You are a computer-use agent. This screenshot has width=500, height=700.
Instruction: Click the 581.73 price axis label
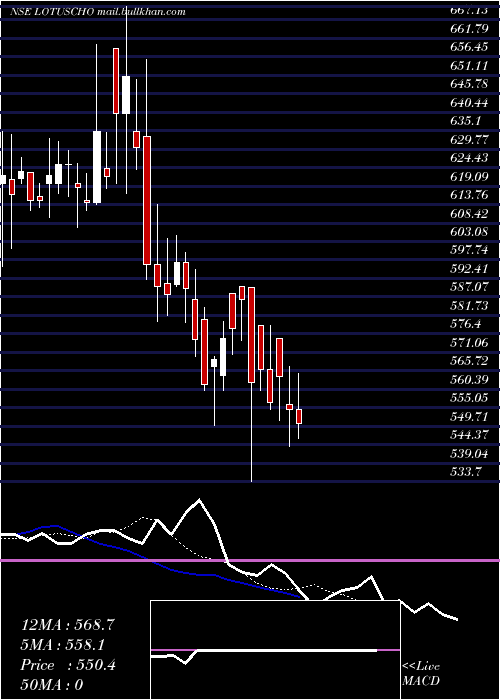[470, 305]
